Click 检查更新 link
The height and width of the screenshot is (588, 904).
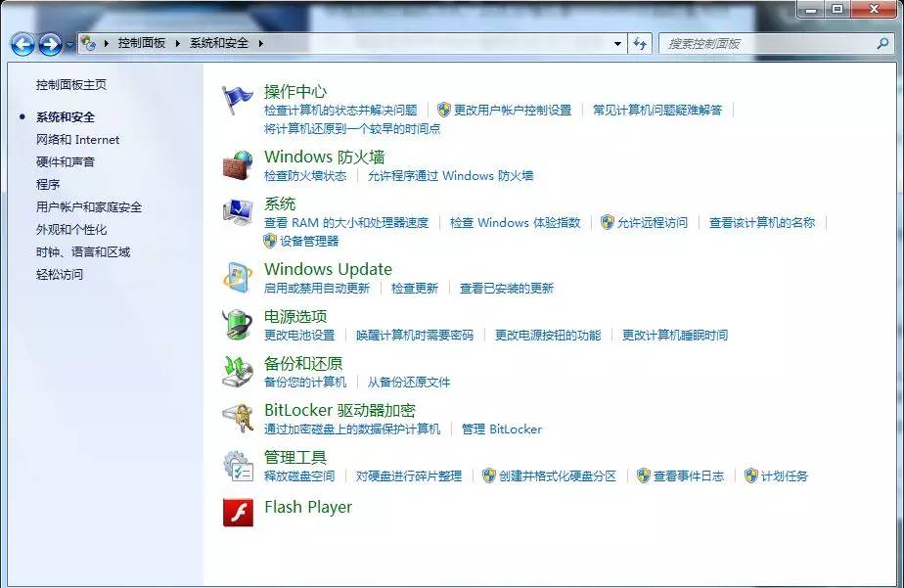coord(415,288)
